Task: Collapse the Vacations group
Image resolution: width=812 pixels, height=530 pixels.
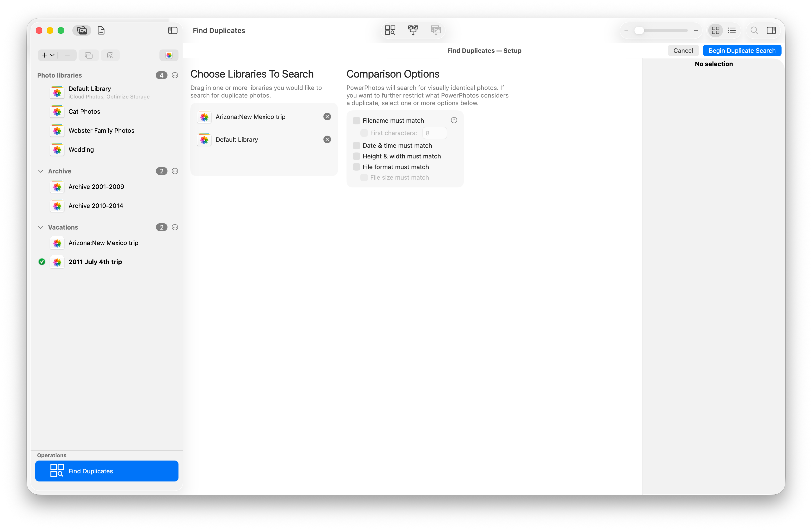Action: [x=41, y=227]
